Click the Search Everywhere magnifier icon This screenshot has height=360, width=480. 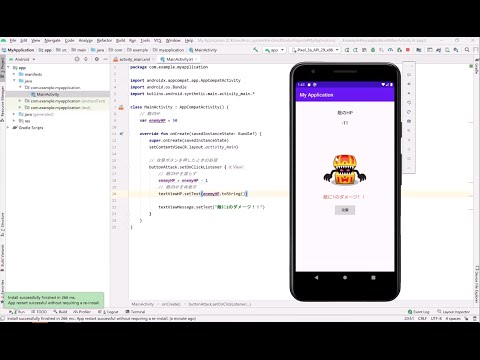tap(467, 50)
